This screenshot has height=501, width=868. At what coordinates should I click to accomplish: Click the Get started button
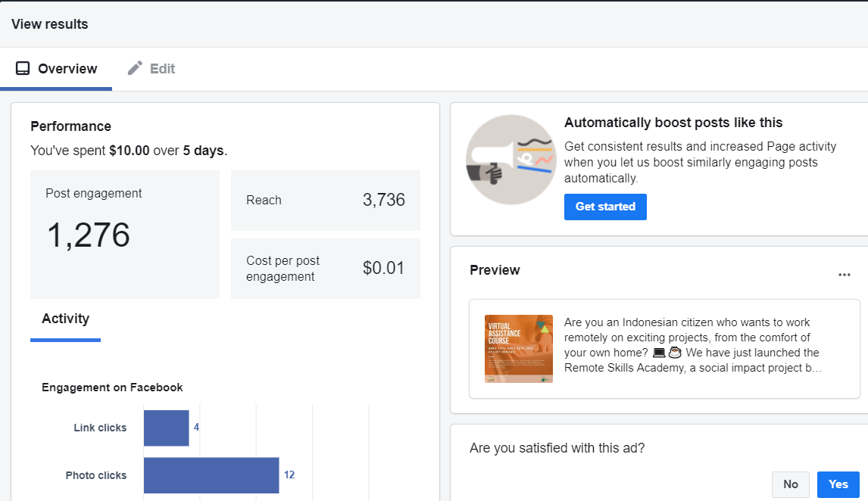pos(605,207)
